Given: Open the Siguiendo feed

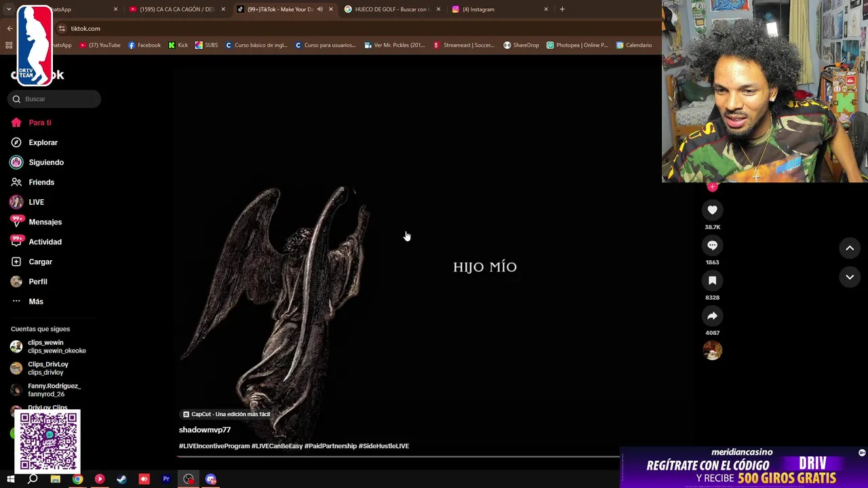Looking at the screenshot, I should pyautogui.click(x=46, y=163).
